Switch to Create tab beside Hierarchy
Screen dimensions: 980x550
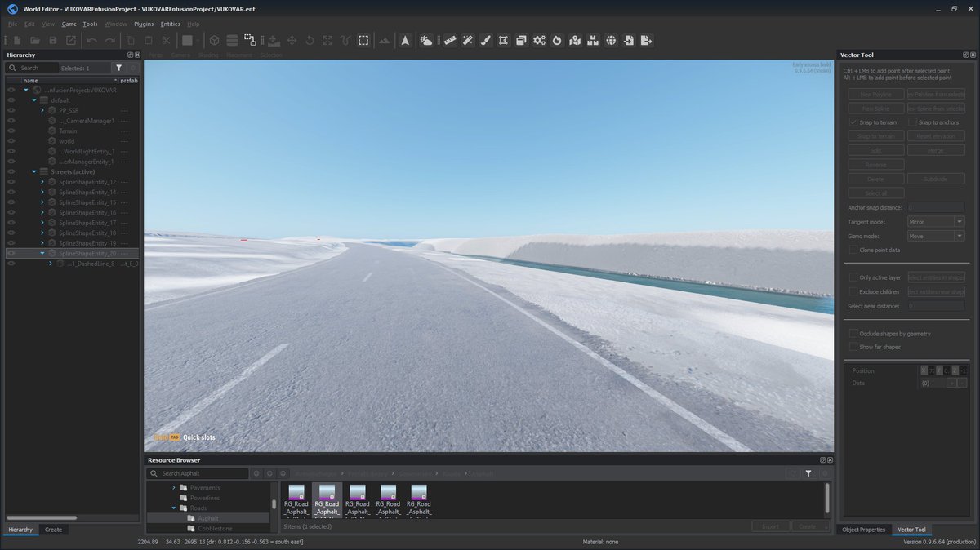pyautogui.click(x=53, y=530)
